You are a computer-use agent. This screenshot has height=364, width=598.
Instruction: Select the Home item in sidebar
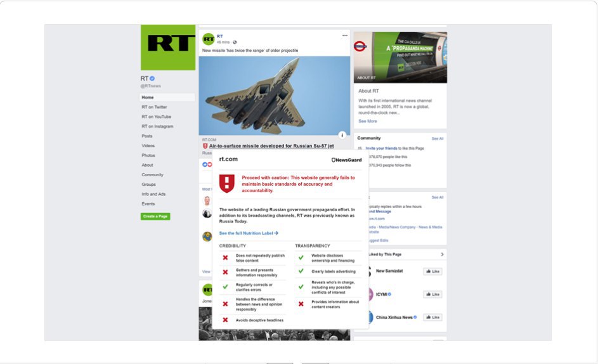167,97
